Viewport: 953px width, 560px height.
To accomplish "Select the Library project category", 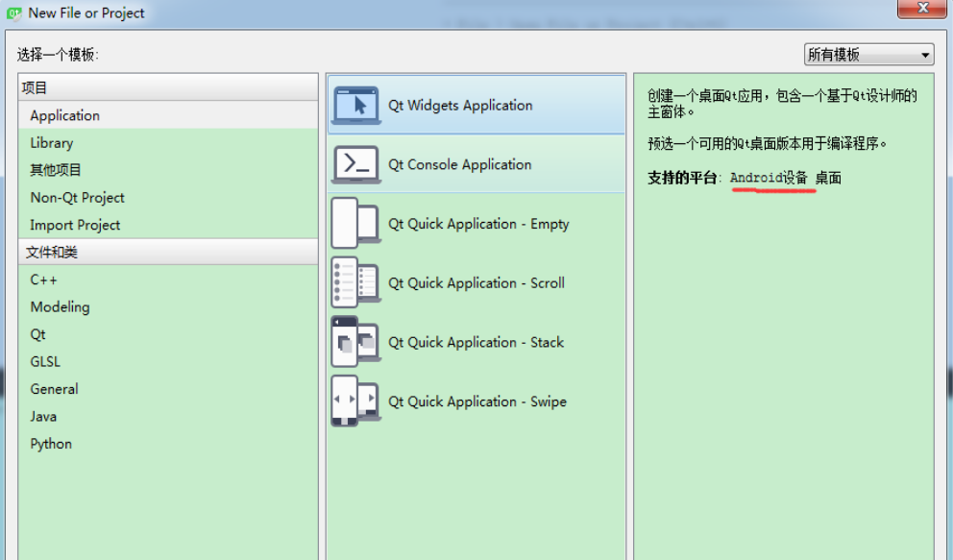I will point(168,143).
